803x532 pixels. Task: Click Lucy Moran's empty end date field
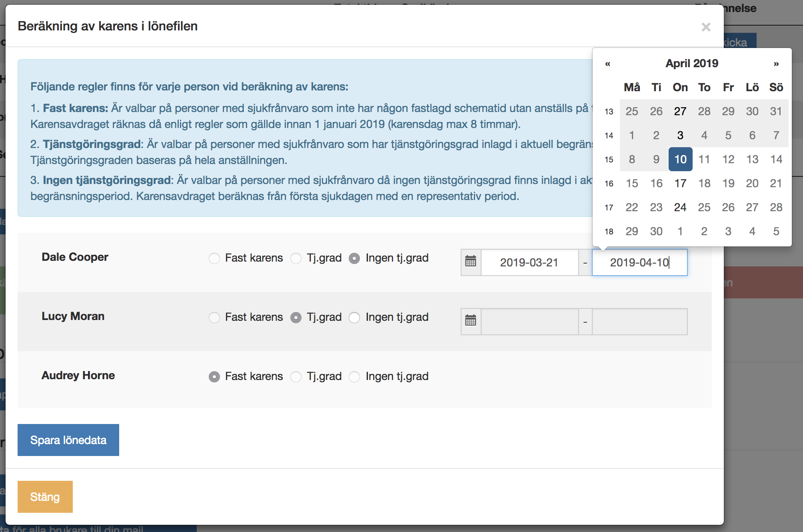click(x=639, y=322)
